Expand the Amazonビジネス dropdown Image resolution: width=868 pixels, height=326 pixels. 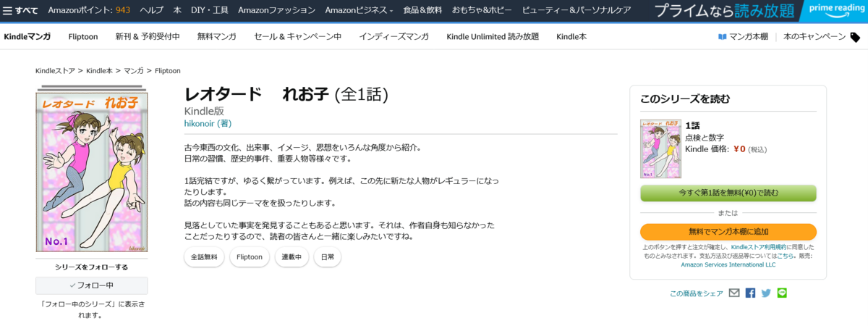pyautogui.click(x=359, y=10)
